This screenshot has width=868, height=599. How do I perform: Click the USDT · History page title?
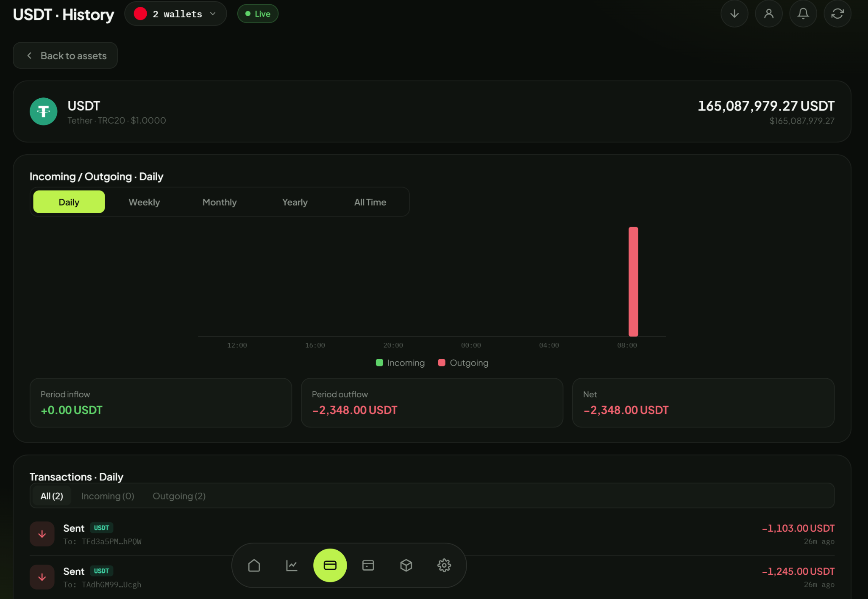pyautogui.click(x=64, y=15)
